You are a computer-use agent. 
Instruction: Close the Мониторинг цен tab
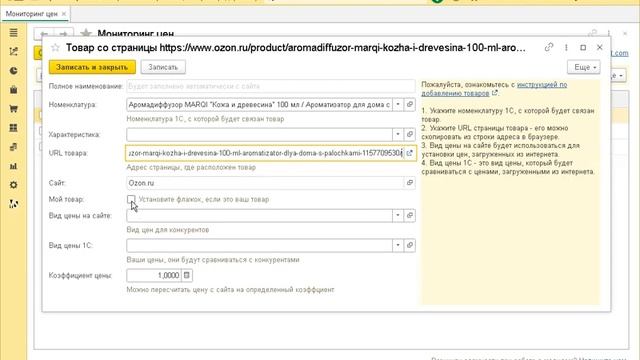[x=64, y=14]
